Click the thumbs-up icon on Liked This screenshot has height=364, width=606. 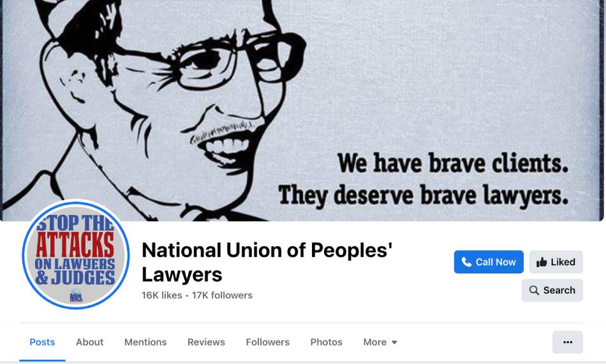click(542, 262)
